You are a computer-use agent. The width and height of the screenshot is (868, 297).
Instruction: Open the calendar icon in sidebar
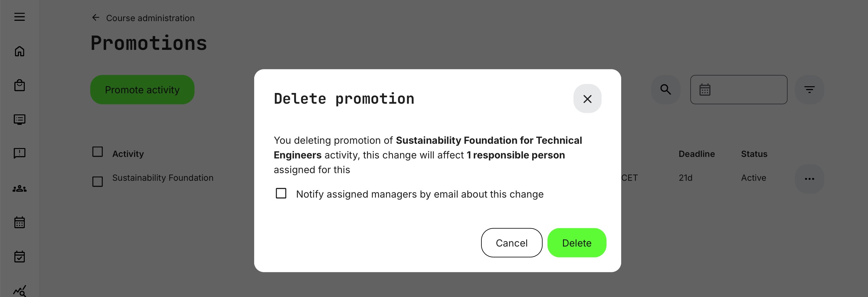click(x=20, y=222)
